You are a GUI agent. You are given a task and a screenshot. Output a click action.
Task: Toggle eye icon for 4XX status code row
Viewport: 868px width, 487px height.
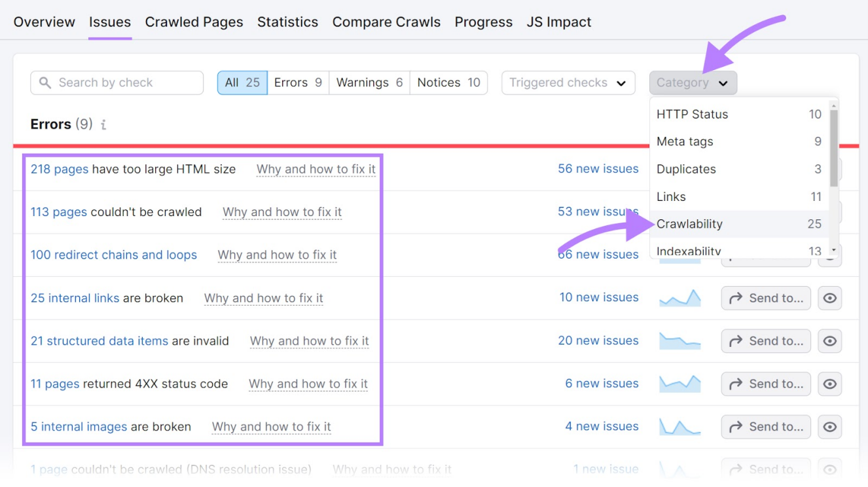[x=829, y=384]
